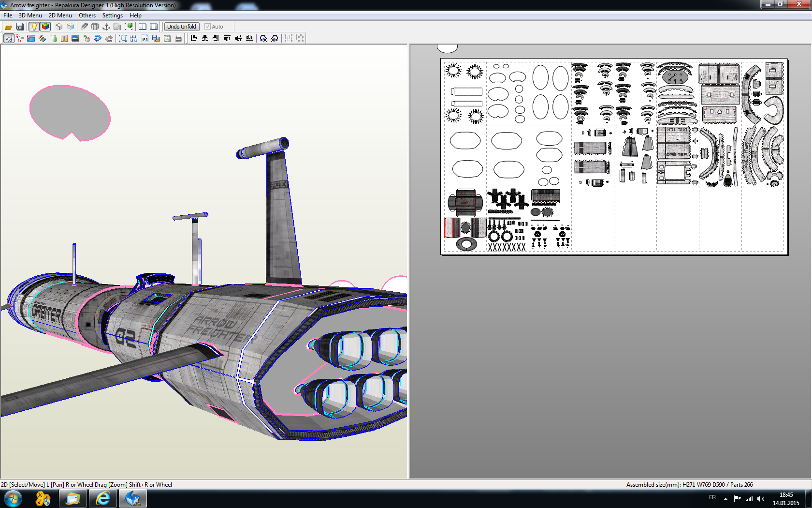This screenshot has height=508, width=812.
Task: Toggle the light bulb lighting button
Action: click(34, 27)
